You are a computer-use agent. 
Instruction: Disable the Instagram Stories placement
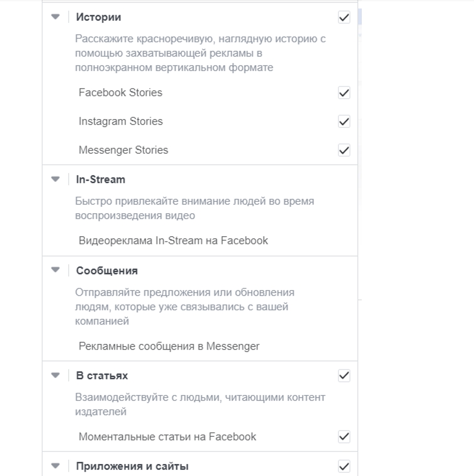pos(344,122)
